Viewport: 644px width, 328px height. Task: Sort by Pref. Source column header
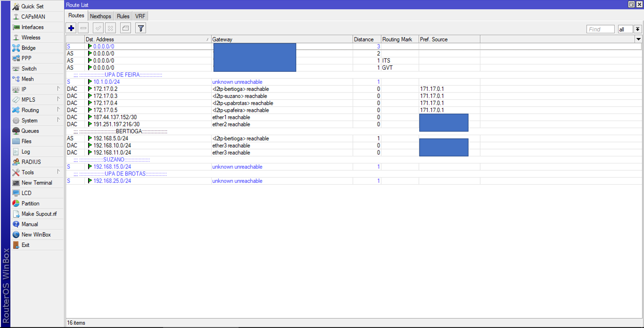pos(450,39)
